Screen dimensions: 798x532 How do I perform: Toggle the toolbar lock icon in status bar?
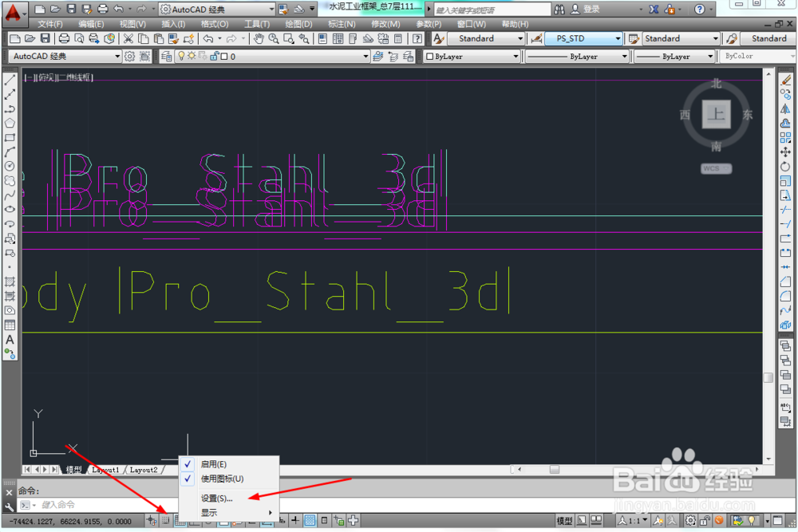tap(705, 520)
